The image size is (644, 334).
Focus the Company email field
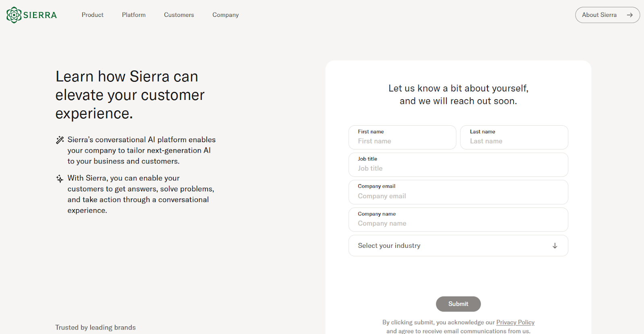[x=458, y=196]
